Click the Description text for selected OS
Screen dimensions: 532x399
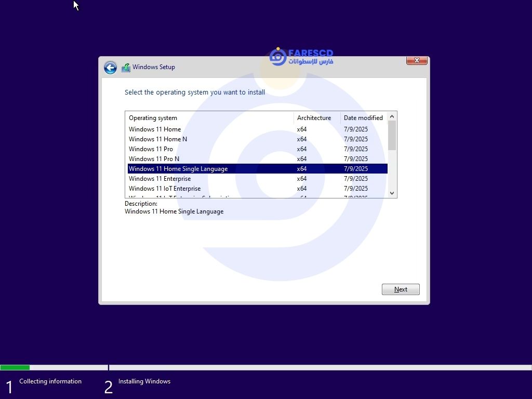174,211
